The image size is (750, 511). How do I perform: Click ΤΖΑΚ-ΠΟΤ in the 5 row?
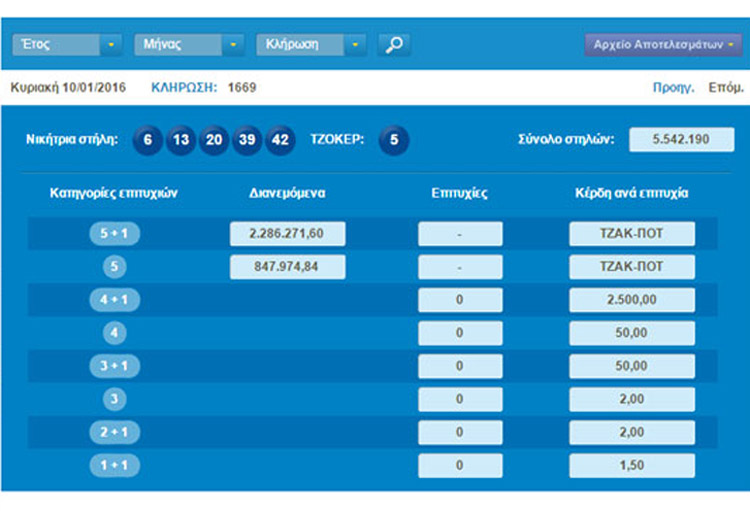[x=632, y=267]
